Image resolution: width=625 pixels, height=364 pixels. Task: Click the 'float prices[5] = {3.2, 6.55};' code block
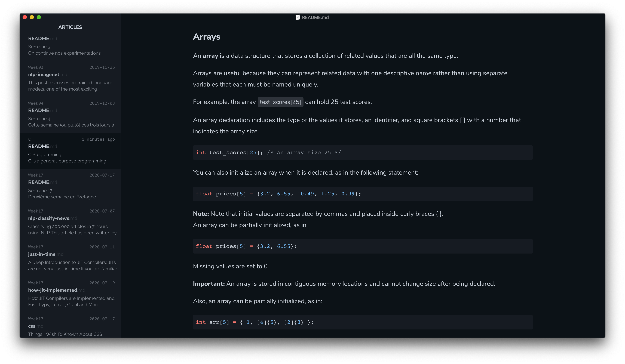pos(363,246)
